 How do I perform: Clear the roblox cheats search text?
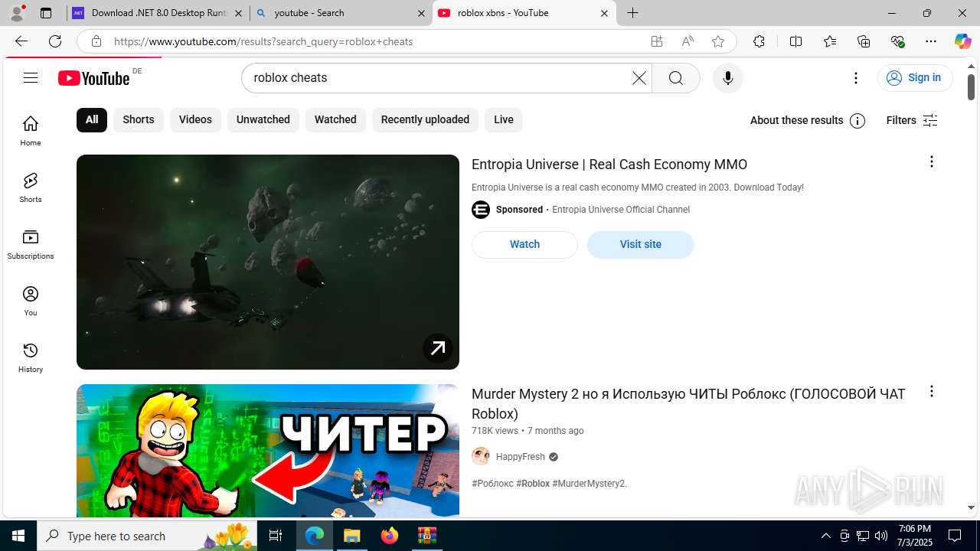click(x=639, y=78)
